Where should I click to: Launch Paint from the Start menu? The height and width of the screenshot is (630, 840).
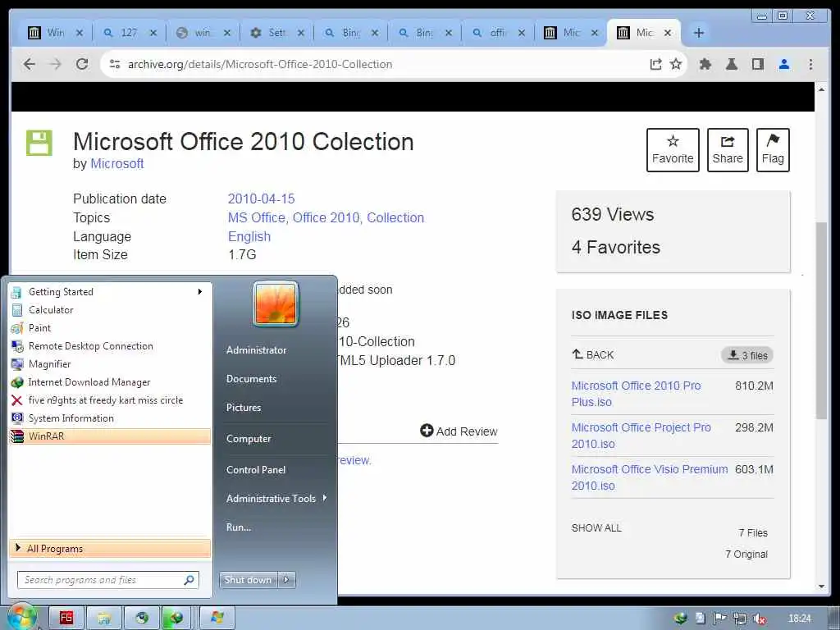110,328
